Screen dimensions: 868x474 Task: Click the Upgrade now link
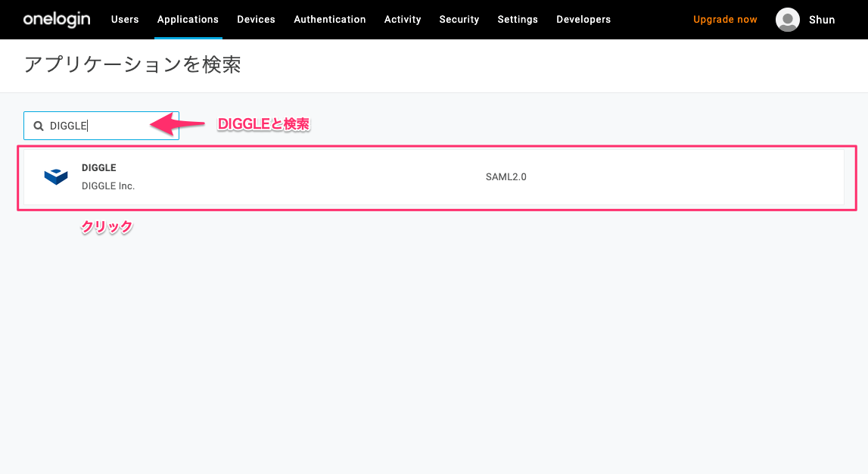[x=725, y=20]
